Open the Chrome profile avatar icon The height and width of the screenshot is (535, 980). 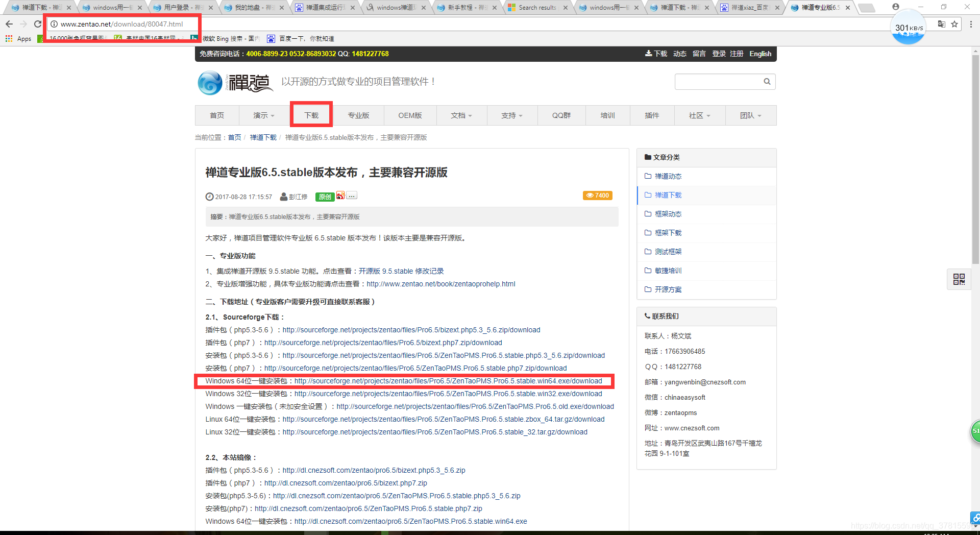pyautogui.click(x=895, y=7)
